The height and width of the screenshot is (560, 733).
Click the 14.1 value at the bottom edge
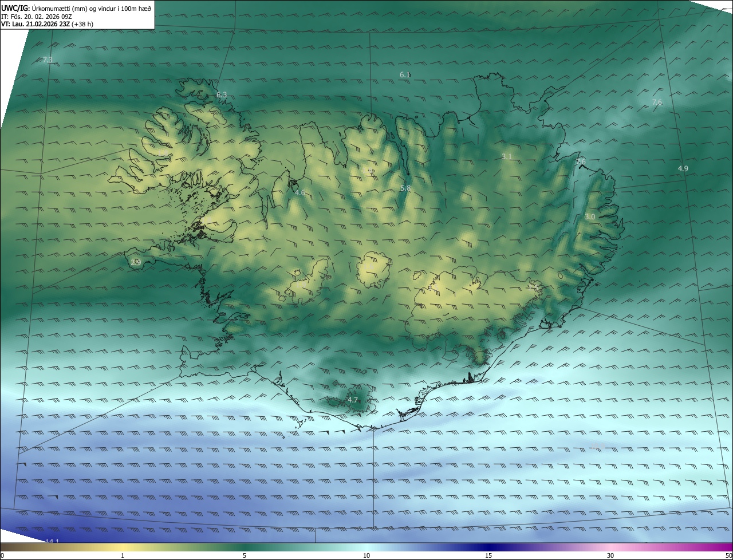(x=52, y=541)
